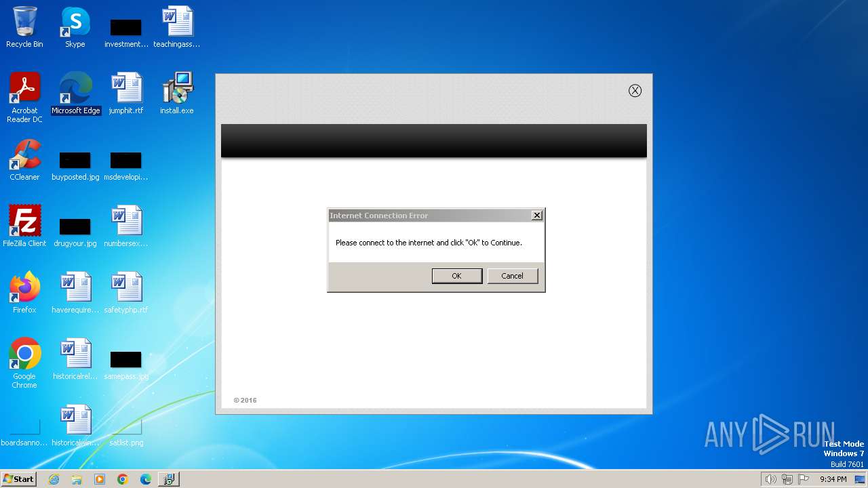Select the boardsanno file icon
The width and height of the screenshot is (868, 488).
coord(24,431)
